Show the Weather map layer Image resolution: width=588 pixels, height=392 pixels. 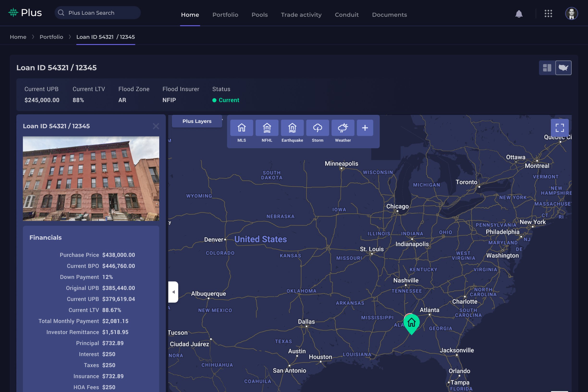pos(343,128)
